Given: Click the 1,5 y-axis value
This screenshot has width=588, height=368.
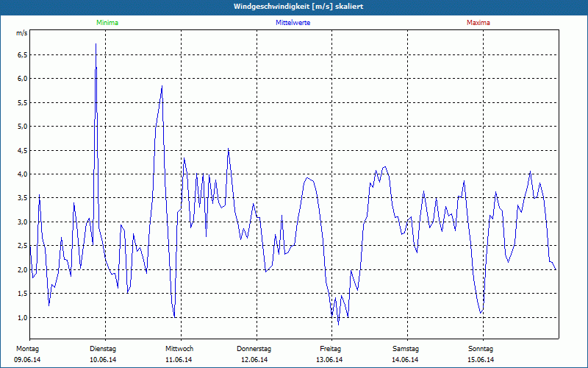Looking at the screenshot, I should (x=23, y=294).
